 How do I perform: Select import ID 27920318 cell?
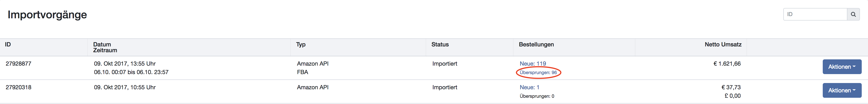(x=19, y=87)
